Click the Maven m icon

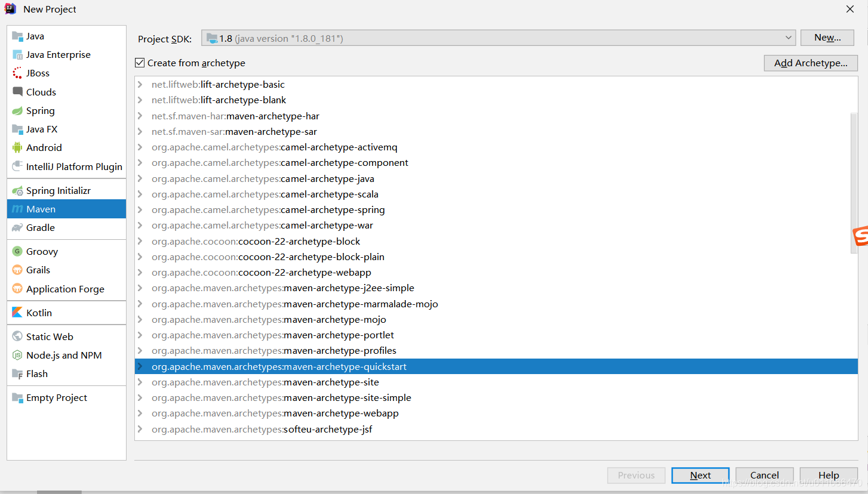(17, 209)
